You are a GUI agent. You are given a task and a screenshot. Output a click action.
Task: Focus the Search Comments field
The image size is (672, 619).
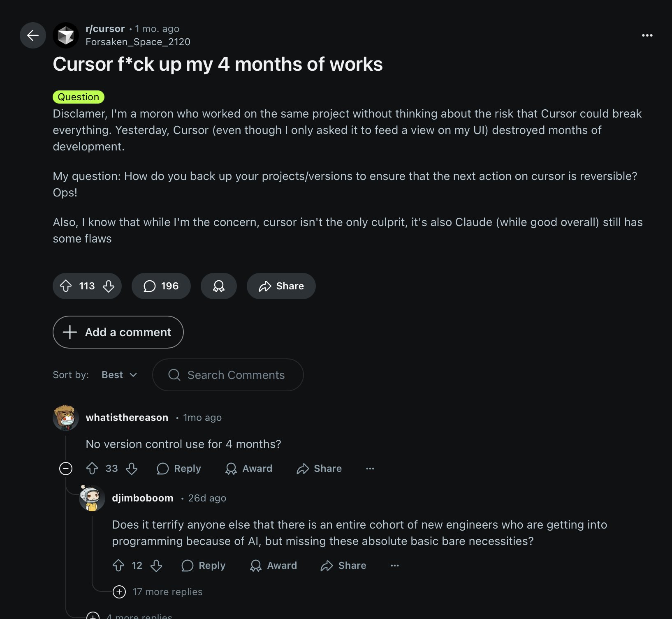click(x=228, y=375)
